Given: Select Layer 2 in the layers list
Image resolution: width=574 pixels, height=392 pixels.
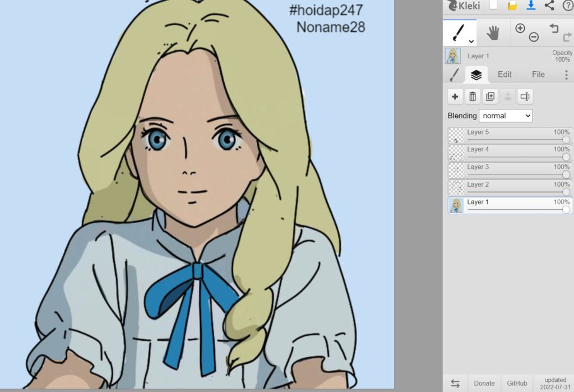Looking at the screenshot, I should [x=510, y=188].
